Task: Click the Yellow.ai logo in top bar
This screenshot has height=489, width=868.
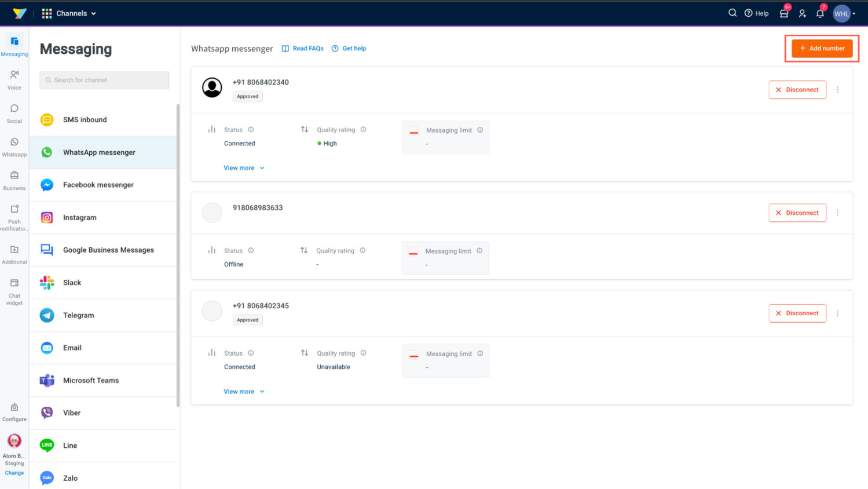Action: coord(20,13)
